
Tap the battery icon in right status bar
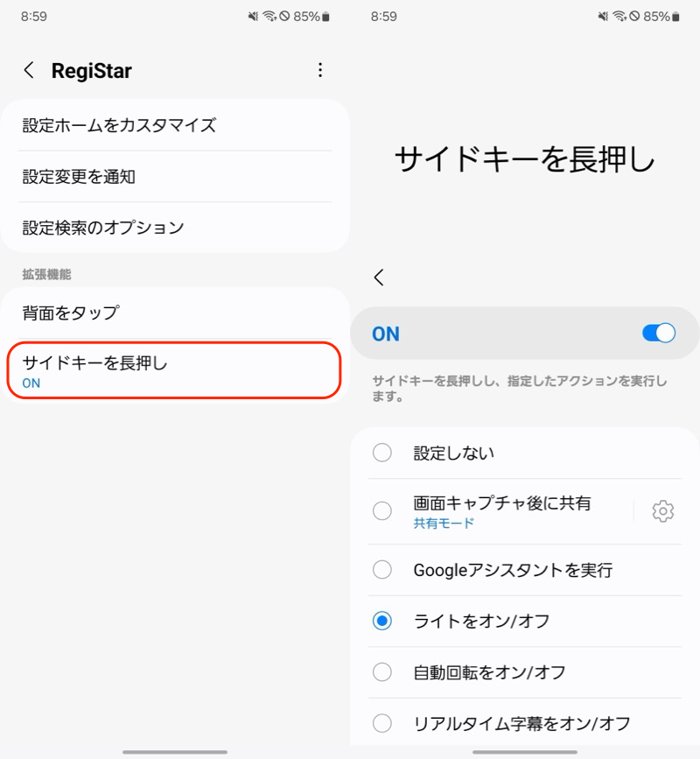[676, 17]
